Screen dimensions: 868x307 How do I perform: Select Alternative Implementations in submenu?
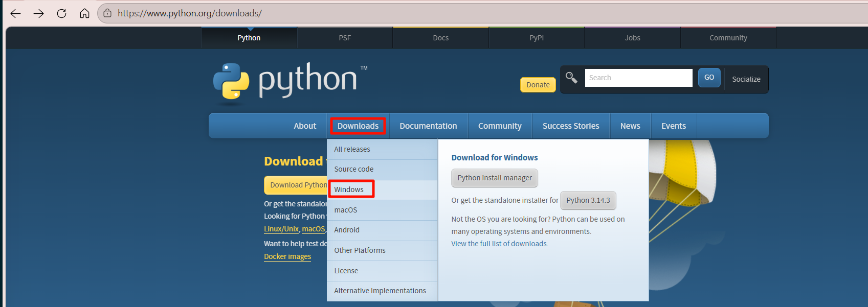click(382, 291)
